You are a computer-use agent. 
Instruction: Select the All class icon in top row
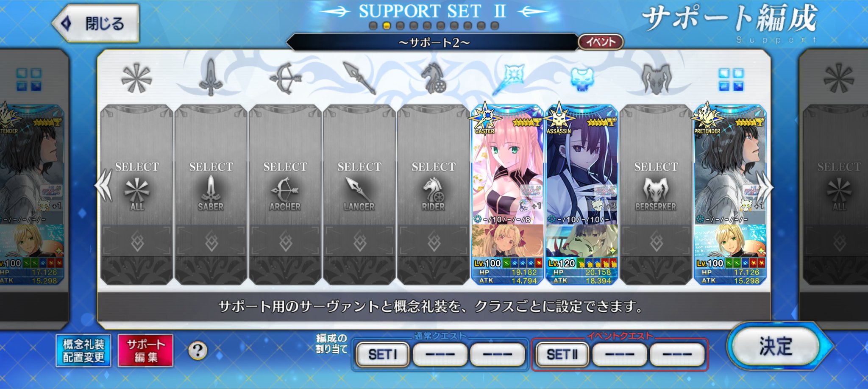point(136,79)
